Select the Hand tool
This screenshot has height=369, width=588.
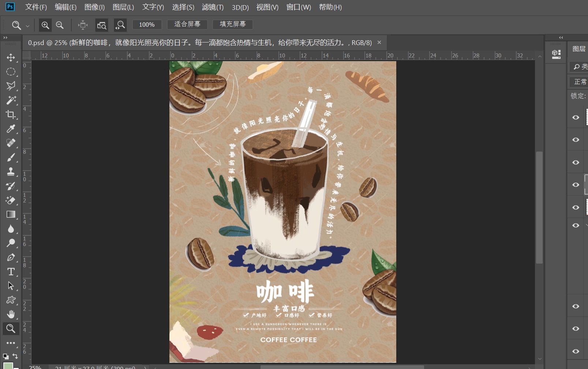pos(11,314)
